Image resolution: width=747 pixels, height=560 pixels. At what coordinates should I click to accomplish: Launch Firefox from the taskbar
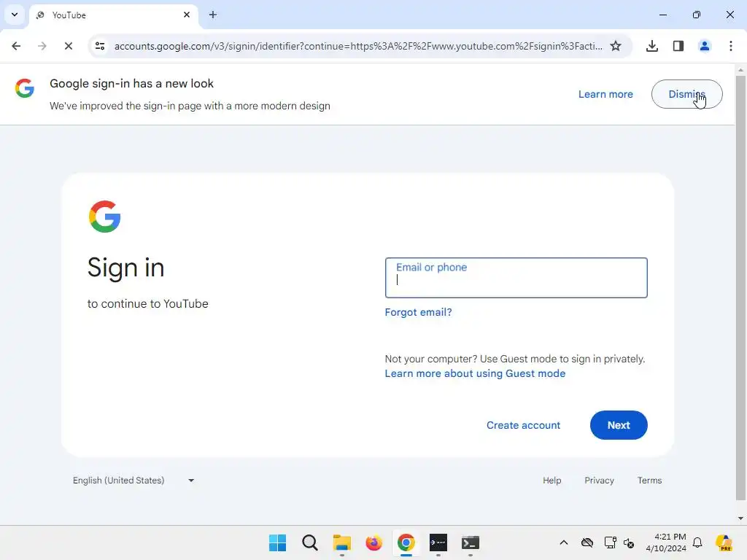374,542
